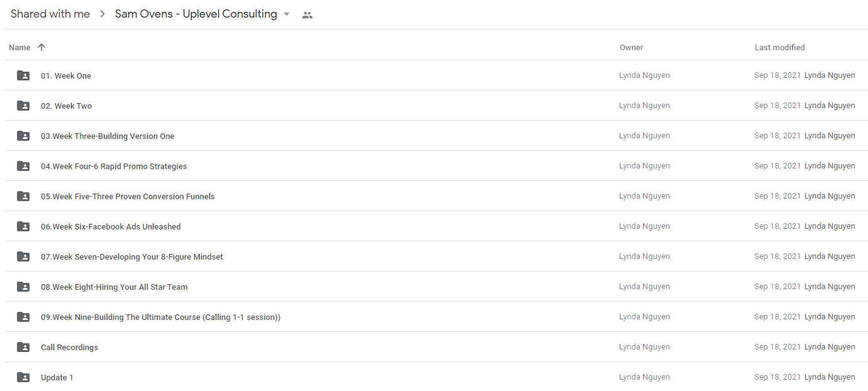Click Sep 18, 2021 date in 01. Week One row
868x391 pixels.
[x=777, y=75]
